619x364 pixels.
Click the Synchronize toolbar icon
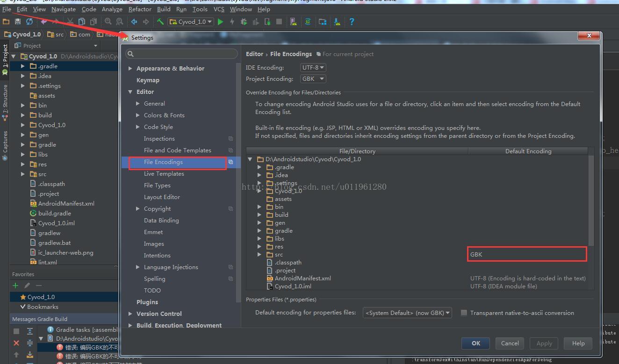29,21
